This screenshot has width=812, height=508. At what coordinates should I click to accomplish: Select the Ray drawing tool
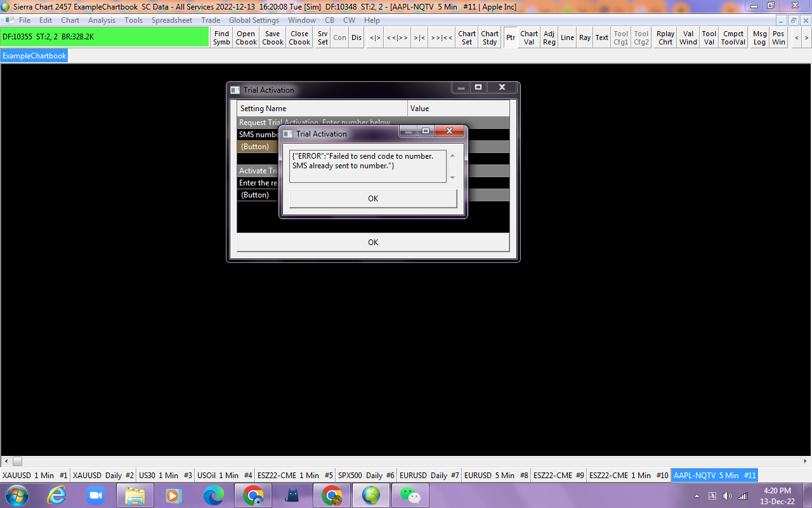pos(585,37)
